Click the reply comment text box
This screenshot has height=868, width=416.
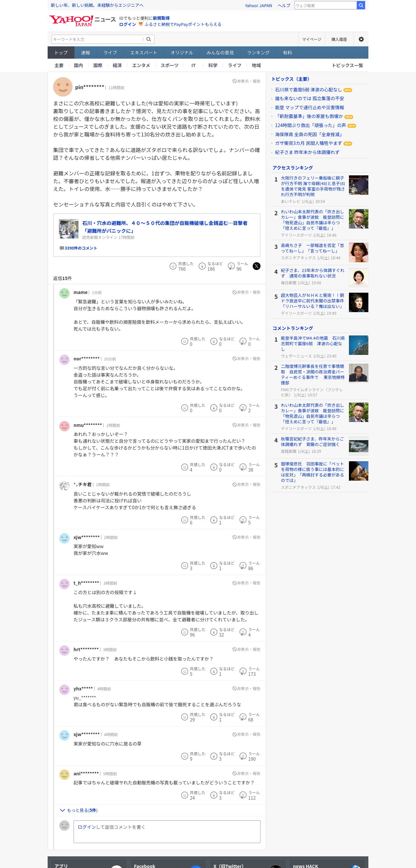point(167,832)
